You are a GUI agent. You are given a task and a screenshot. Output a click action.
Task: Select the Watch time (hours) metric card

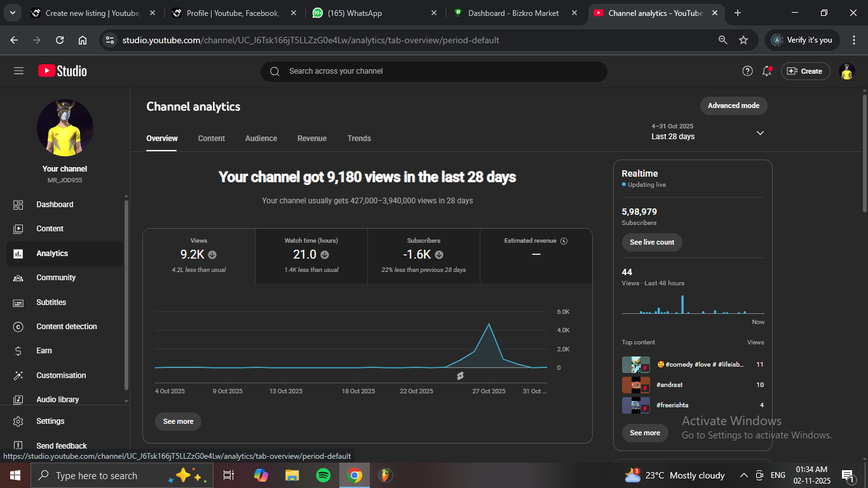[311, 255]
